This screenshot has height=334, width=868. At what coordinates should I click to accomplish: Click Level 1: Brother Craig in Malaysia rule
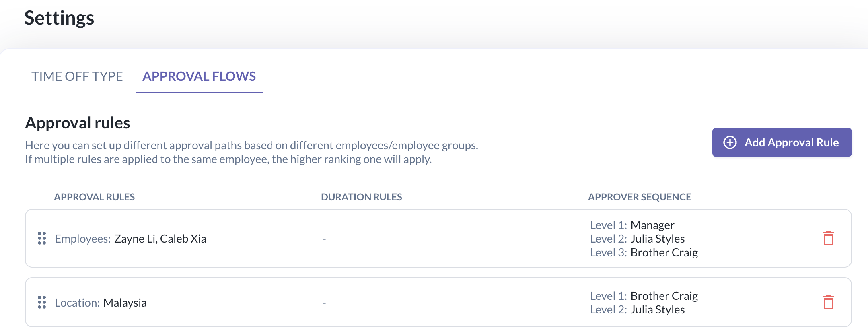click(644, 296)
